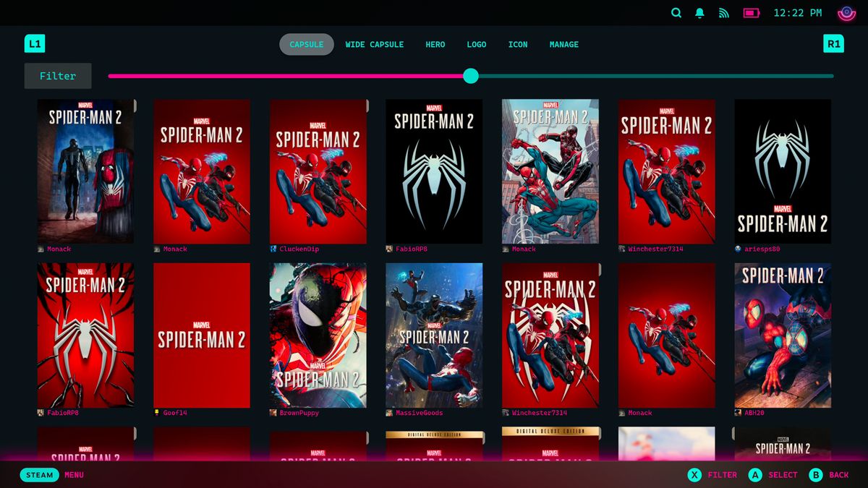Click author name BrownPuppy
This screenshot has width=868, height=488.
299,413
